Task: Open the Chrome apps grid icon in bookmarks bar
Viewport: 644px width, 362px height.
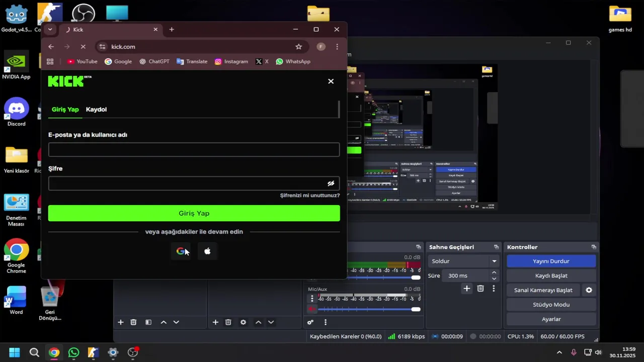Action: [x=50, y=61]
